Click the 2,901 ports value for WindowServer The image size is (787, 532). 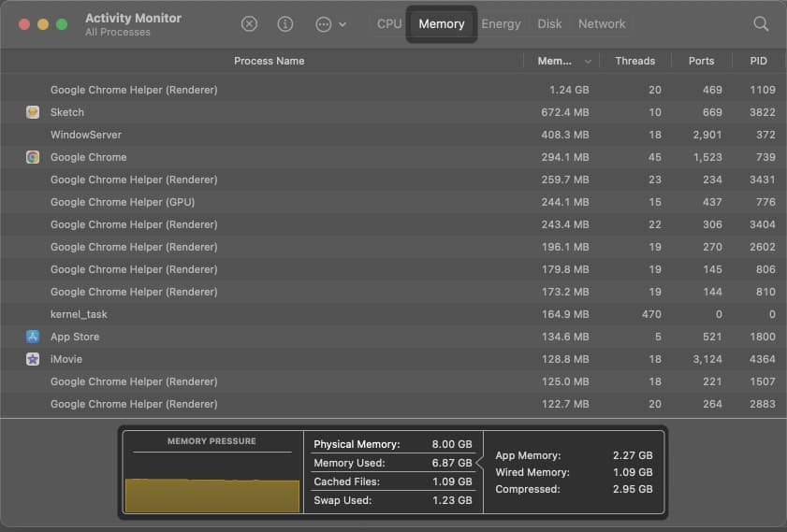[x=707, y=135]
